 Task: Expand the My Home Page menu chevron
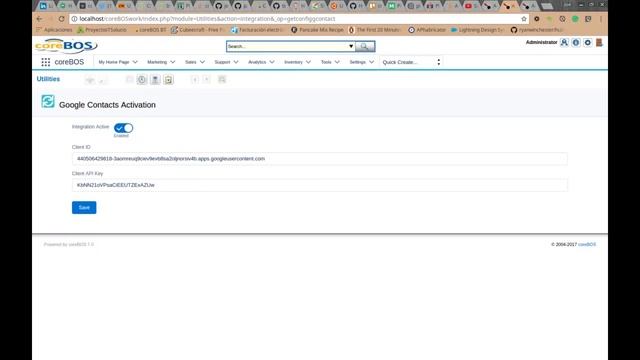[135, 62]
